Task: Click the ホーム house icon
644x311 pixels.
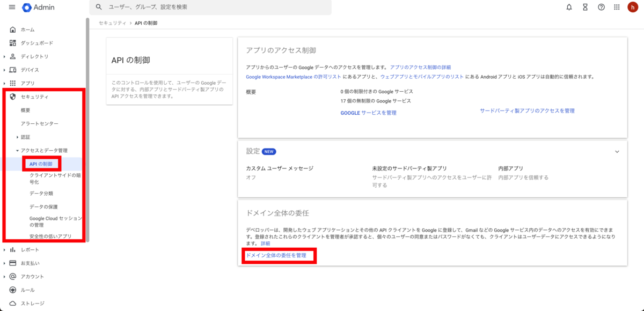Action: coord(13,29)
